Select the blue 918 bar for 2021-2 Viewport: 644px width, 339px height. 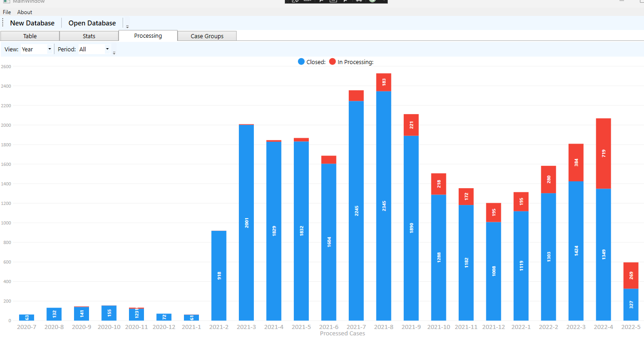click(219, 276)
